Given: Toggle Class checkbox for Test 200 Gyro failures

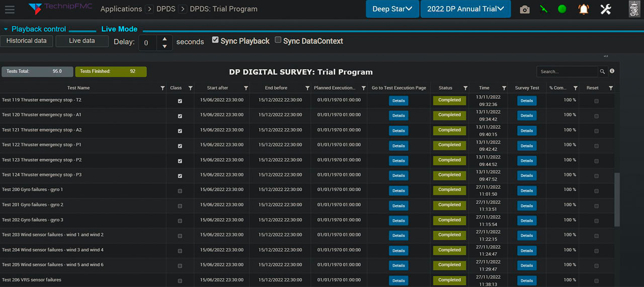Looking at the screenshot, I should click(x=180, y=191).
